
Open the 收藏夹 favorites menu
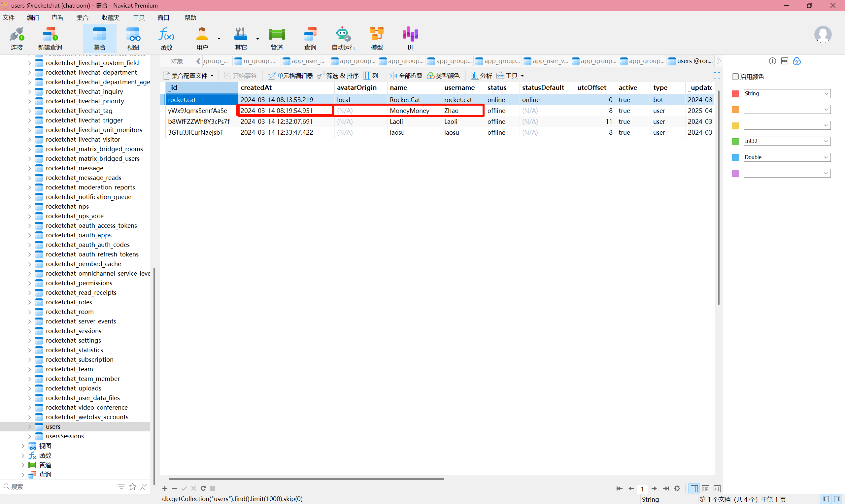point(110,18)
